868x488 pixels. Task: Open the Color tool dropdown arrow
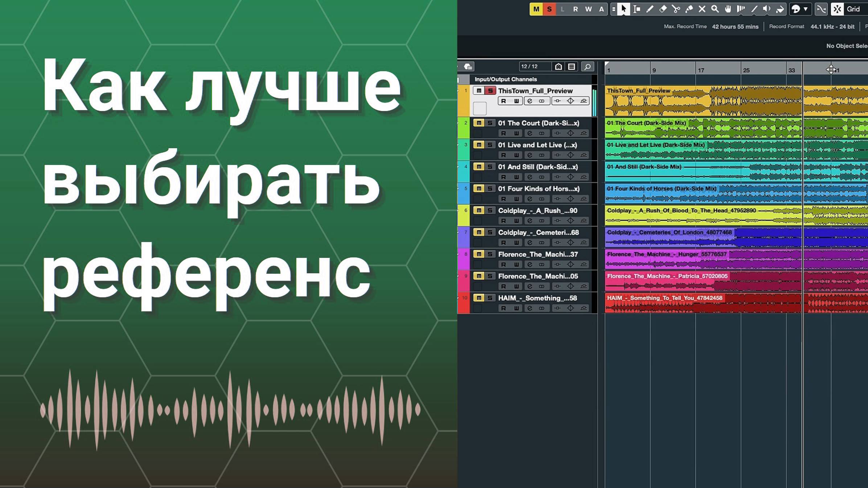point(806,9)
